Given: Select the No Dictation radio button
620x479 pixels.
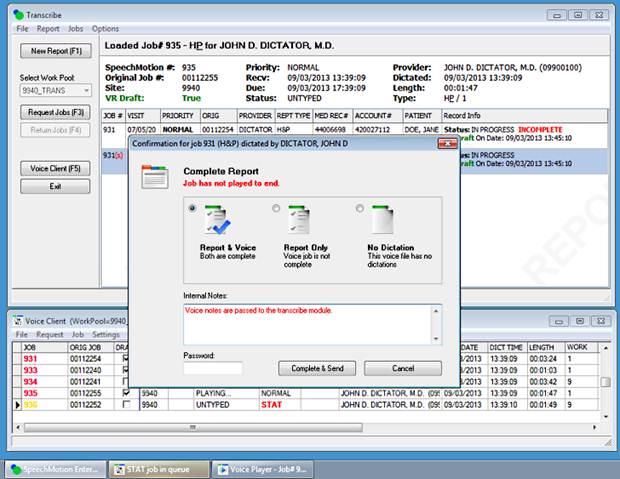Looking at the screenshot, I should (359, 208).
